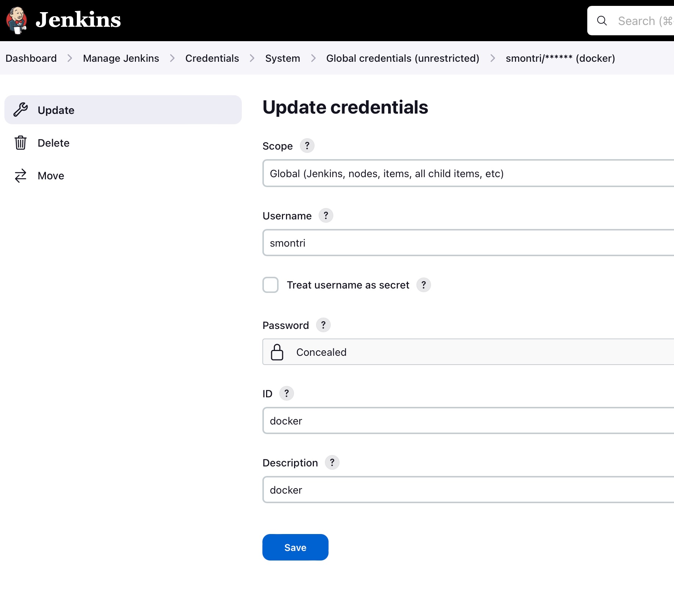The width and height of the screenshot is (674, 616).
Task: Expand chevron after Manage Jenkins breadcrumb
Action: click(172, 58)
